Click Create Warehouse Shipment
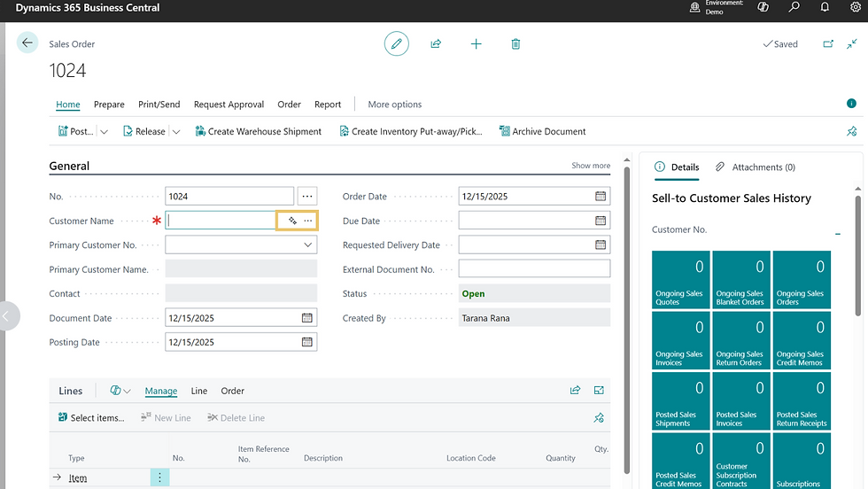The width and height of the screenshot is (868, 489). [x=258, y=131]
